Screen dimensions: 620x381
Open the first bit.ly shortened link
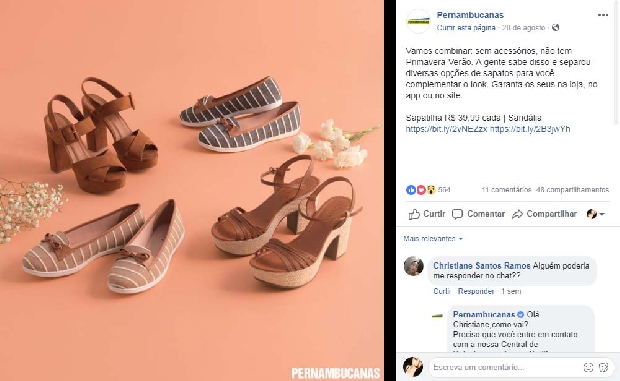pyautogui.click(x=446, y=129)
